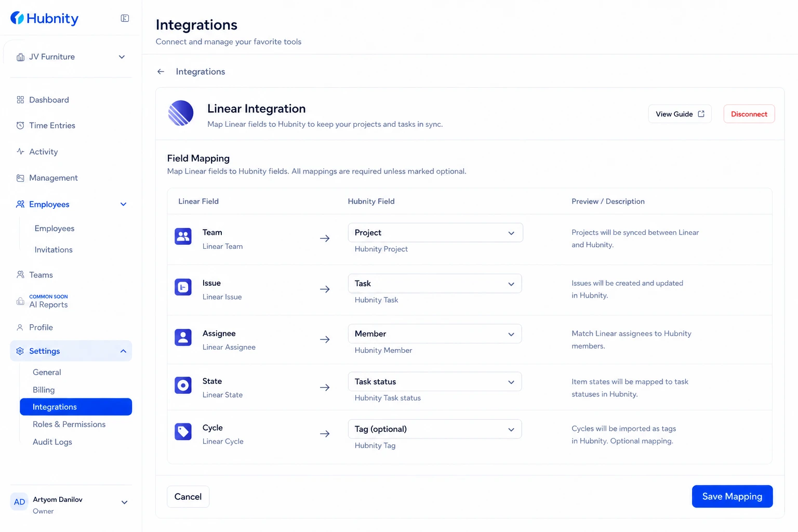Save the field mapping

(733, 497)
